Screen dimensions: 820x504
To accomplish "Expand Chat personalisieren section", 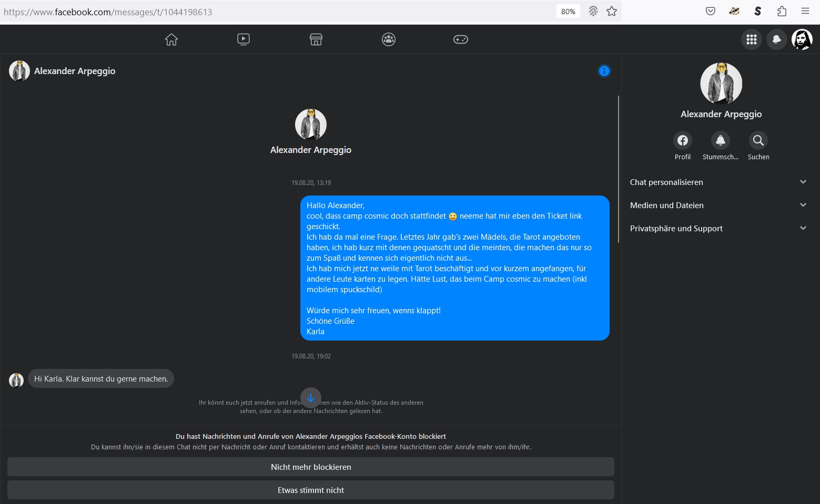I will (718, 182).
